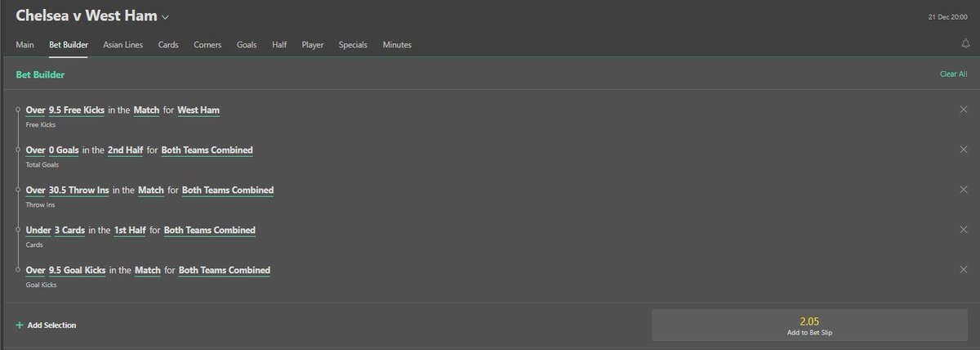Add the 2.05 bet to Bet Slip
This screenshot has width=980, height=350.
(x=809, y=325)
